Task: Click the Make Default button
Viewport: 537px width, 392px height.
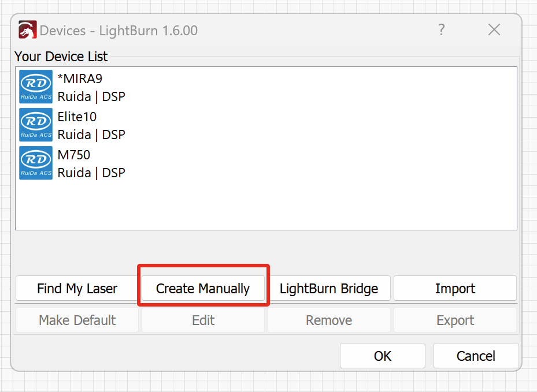Action: coord(77,320)
